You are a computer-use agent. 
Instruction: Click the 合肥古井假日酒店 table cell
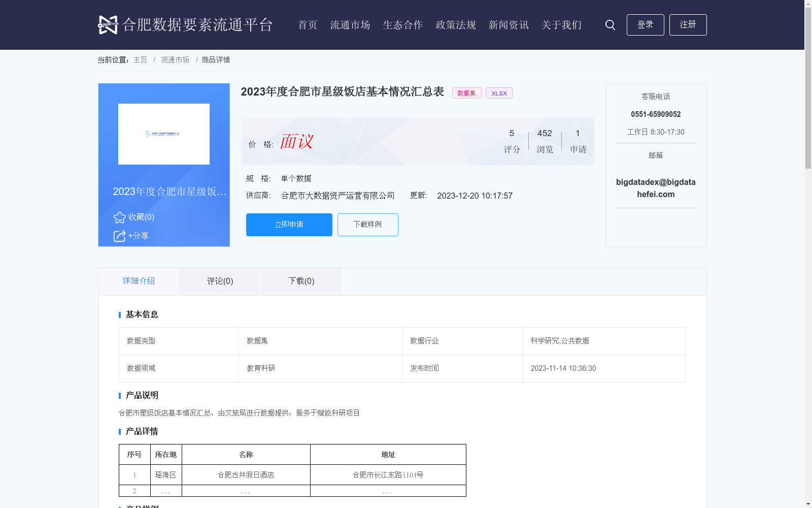[x=246, y=475]
